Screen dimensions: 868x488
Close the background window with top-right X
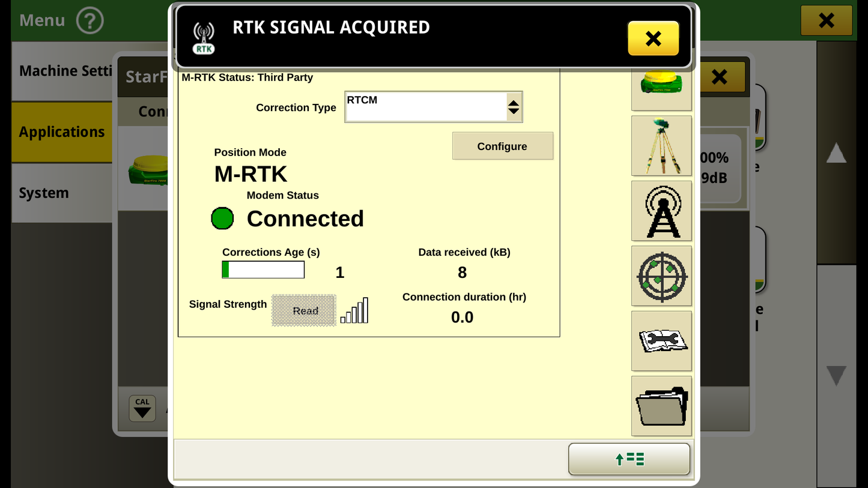[827, 20]
